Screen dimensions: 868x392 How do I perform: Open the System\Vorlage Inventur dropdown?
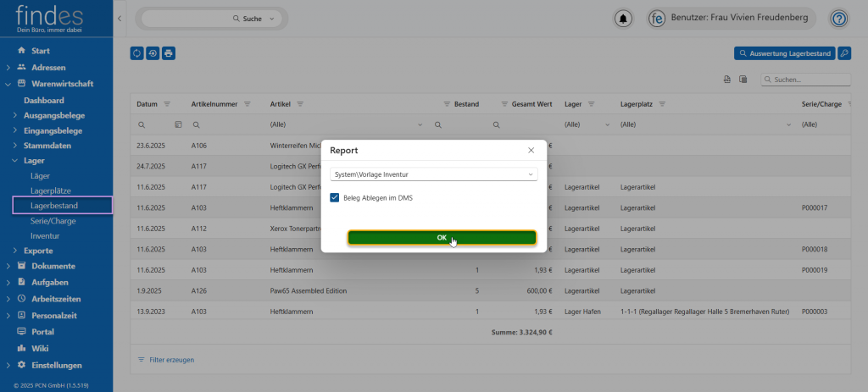[x=434, y=174]
